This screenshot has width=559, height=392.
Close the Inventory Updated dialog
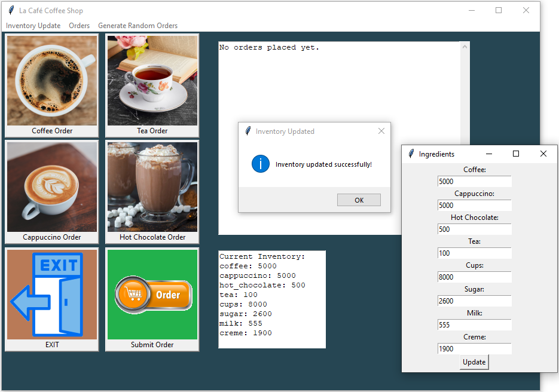381,131
